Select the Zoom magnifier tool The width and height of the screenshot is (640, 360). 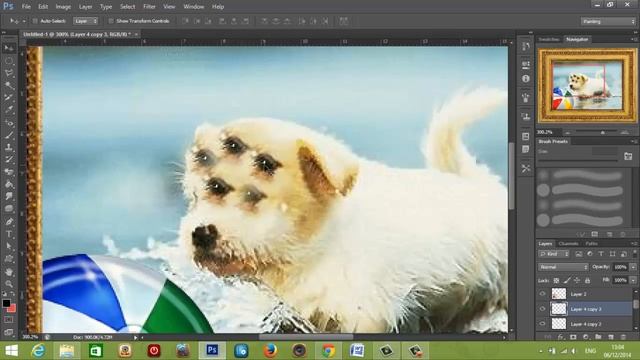[x=9, y=284]
